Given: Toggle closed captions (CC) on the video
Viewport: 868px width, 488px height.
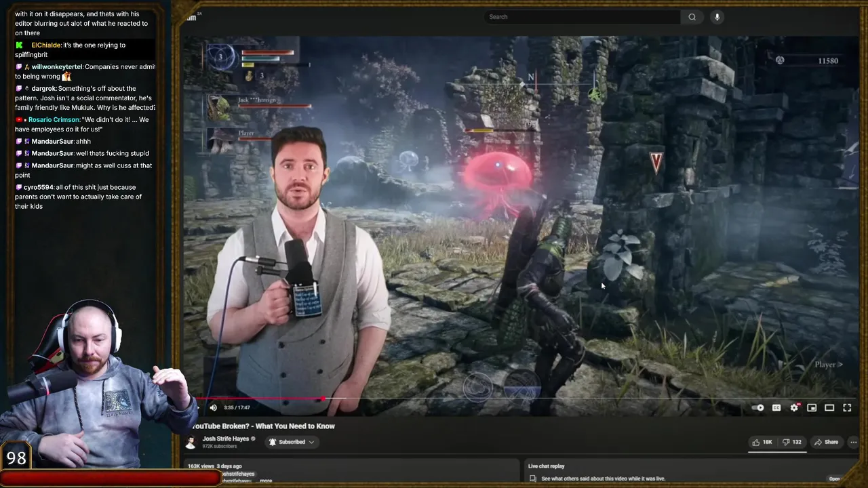Looking at the screenshot, I should pos(776,407).
